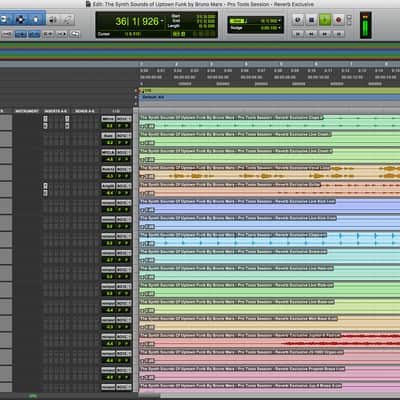The height and width of the screenshot is (400, 400).
Task: Select the light blue clip with spike transients
Action: (x=269, y=239)
